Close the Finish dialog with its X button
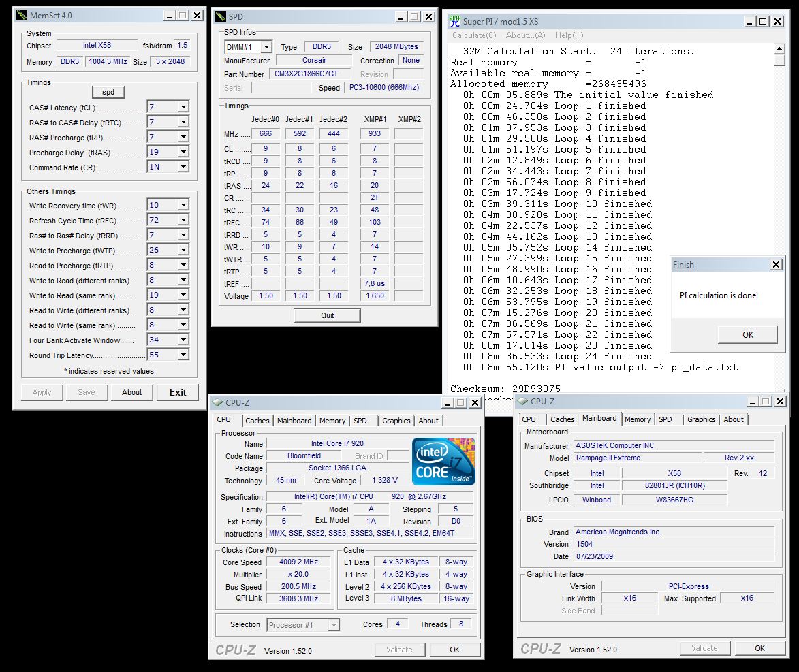 [x=776, y=264]
